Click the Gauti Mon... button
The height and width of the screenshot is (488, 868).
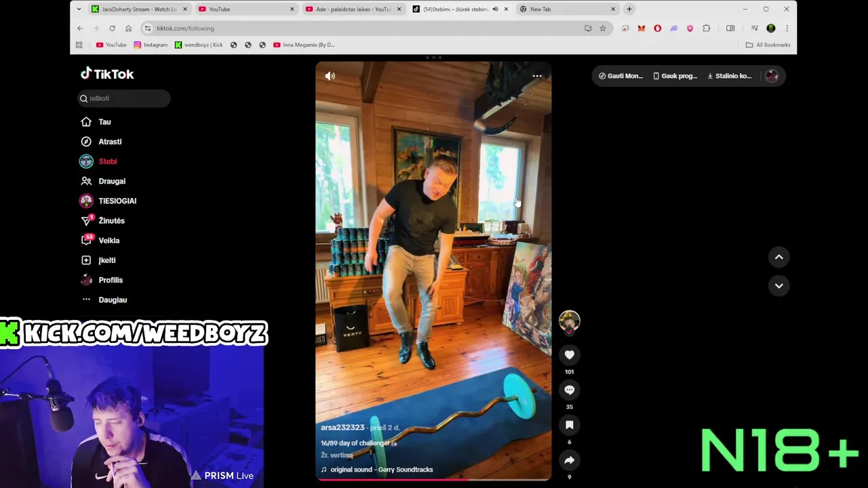coord(620,76)
